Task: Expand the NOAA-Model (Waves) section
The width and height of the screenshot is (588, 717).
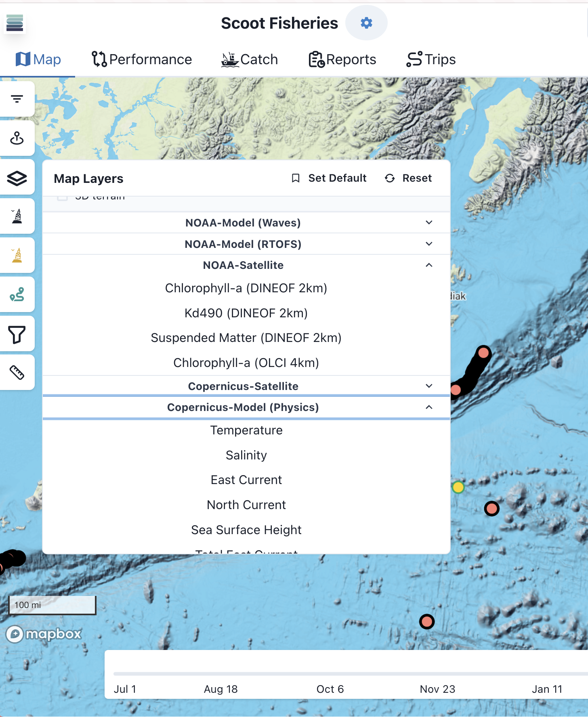Action: point(246,223)
